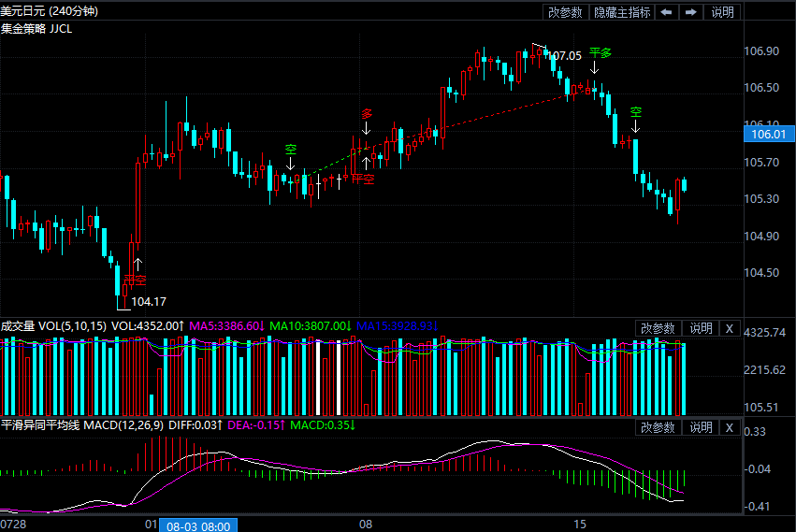Close the MACD panel with X
The width and height of the screenshot is (796, 532).
(x=730, y=427)
